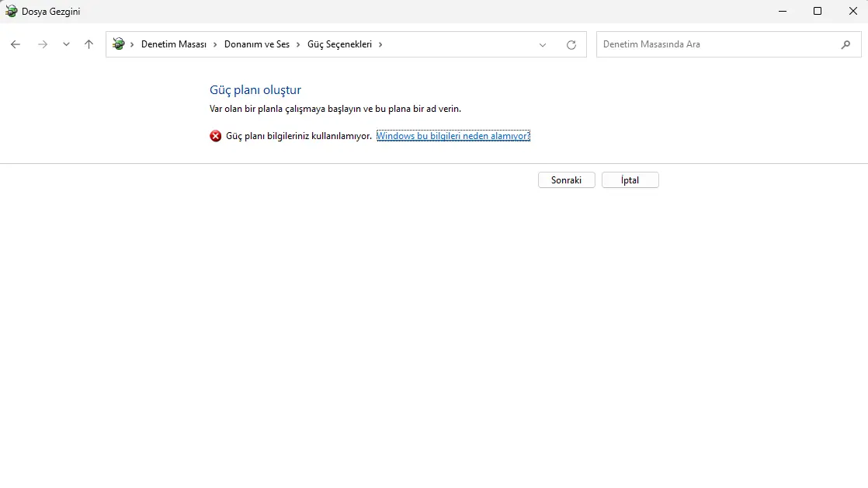The width and height of the screenshot is (868, 488).
Task: Click the Dosya Gezgini title bar icon
Action: pos(11,11)
